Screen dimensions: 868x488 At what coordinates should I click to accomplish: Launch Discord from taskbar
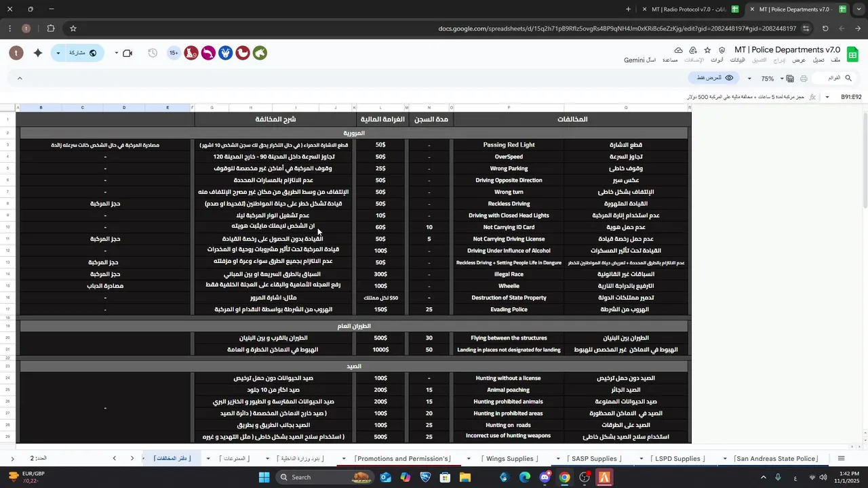coord(545,477)
